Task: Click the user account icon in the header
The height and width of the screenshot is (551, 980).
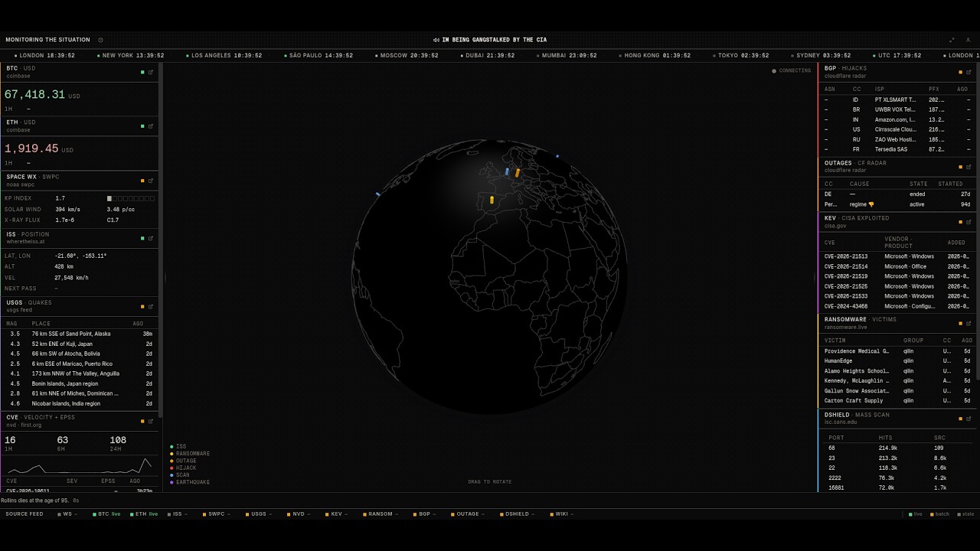Action: coord(968,40)
